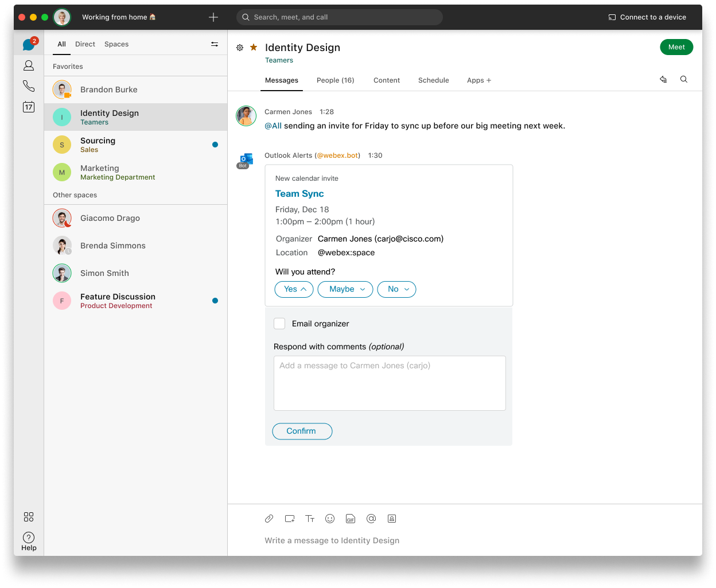Open the Feature Discussion space

(135, 301)
